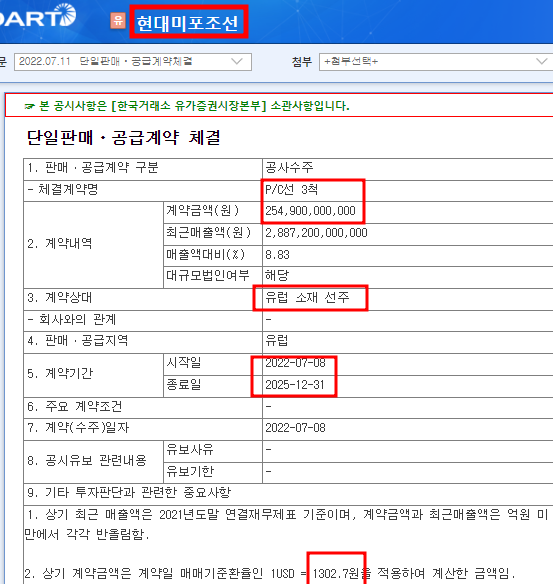Select the sales ratio value 8.83
The height and width of the screenshot is (584, 553).
(x=277, y=255)
